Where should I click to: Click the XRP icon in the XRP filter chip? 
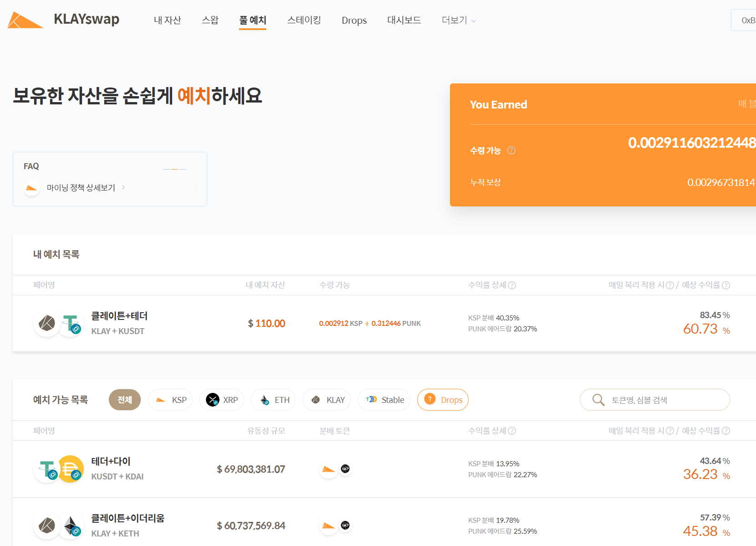tap(213, 400)
